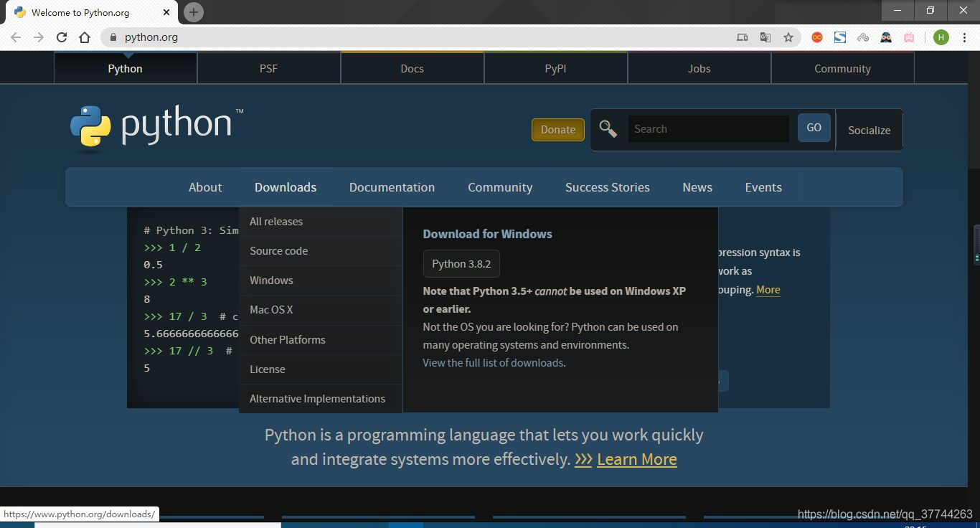Open the hooded figure extension icon
The width and height of the screenshot is (980, 528).
pyautogui.click(x=886, y=37)
